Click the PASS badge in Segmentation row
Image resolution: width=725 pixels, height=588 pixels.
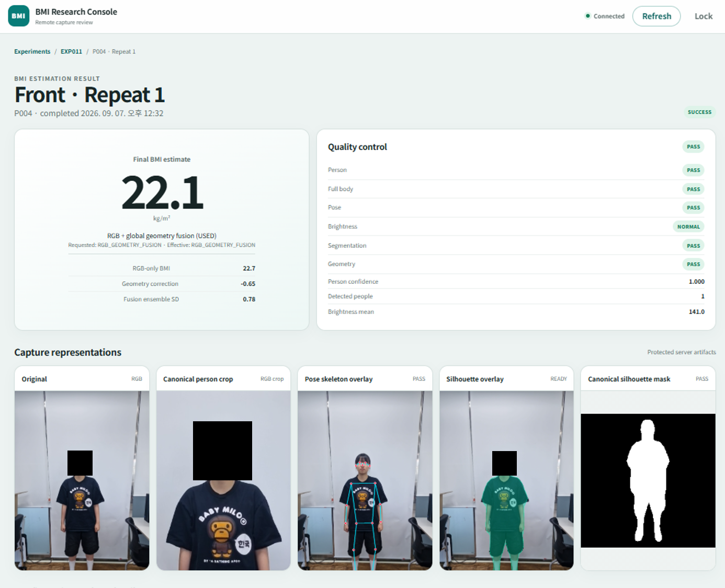pyautogui.click(x=693, y=246)
